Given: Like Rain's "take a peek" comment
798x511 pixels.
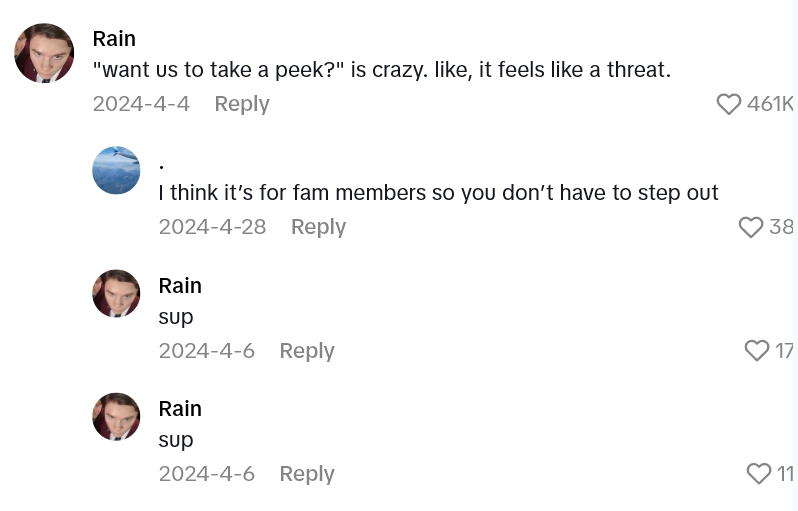Looking at the screenshot, I should [x=729, y=104].
